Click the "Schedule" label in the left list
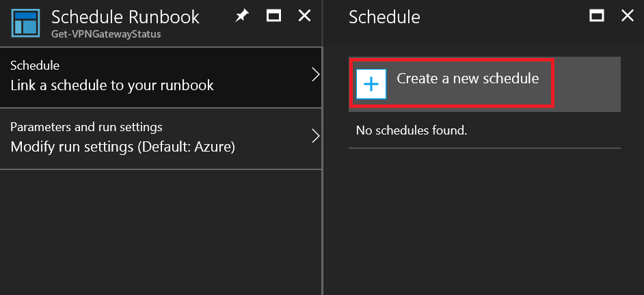The image size is (644, 295). [35, 66]
